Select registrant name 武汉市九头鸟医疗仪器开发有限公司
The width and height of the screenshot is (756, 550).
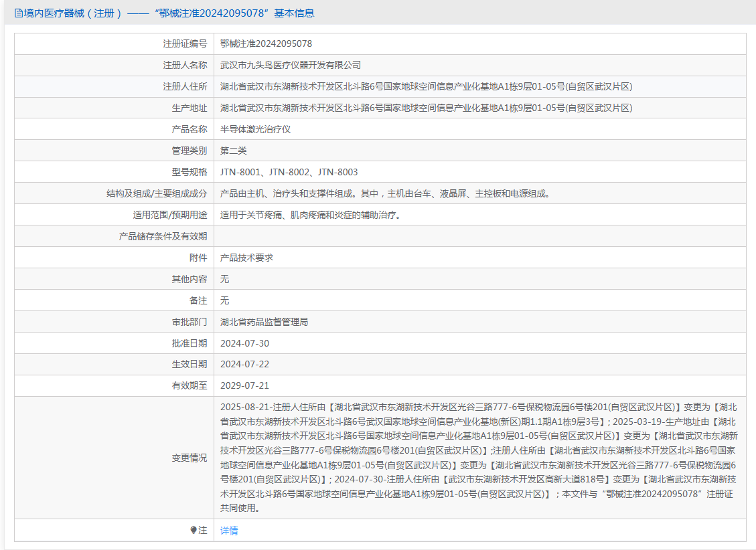tap(291, 65)
